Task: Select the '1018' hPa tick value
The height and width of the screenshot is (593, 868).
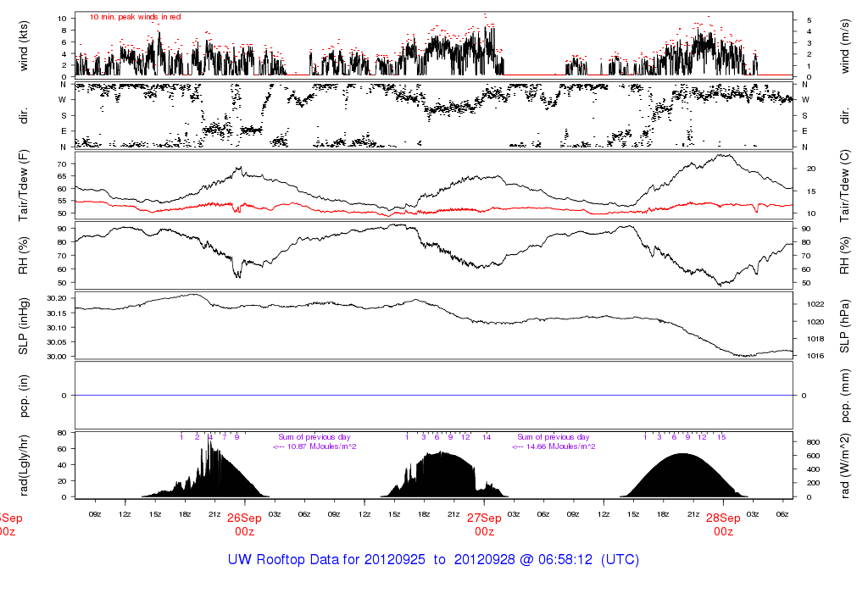Action: [x=816, y=339]
